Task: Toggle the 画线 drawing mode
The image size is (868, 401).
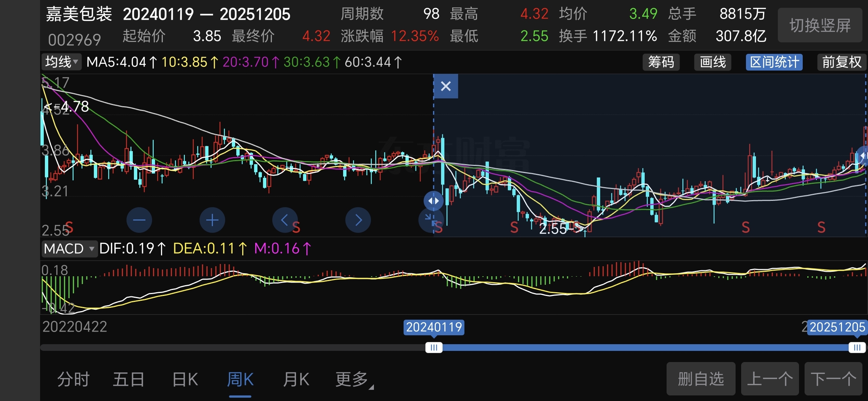Action: click(x=713, y=62)
